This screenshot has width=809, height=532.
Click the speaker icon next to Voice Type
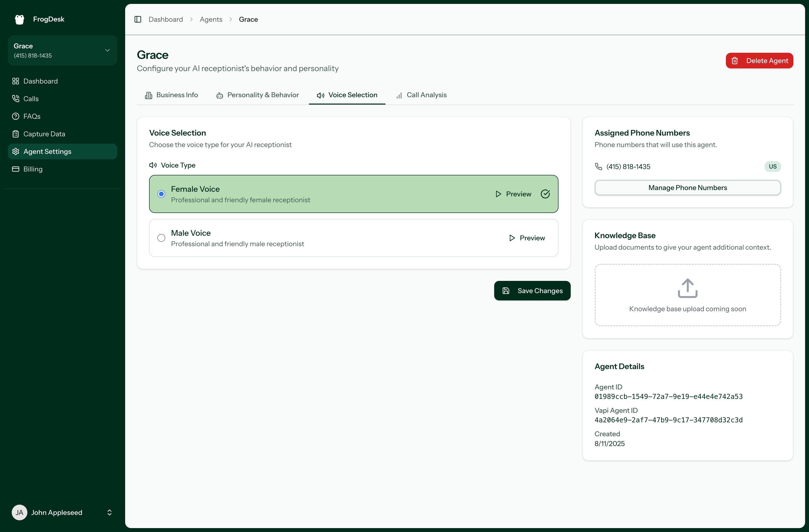coord(153,165)
